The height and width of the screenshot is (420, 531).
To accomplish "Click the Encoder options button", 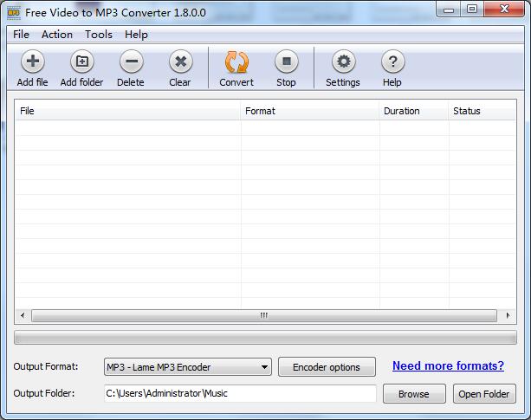I will (327, 367).
